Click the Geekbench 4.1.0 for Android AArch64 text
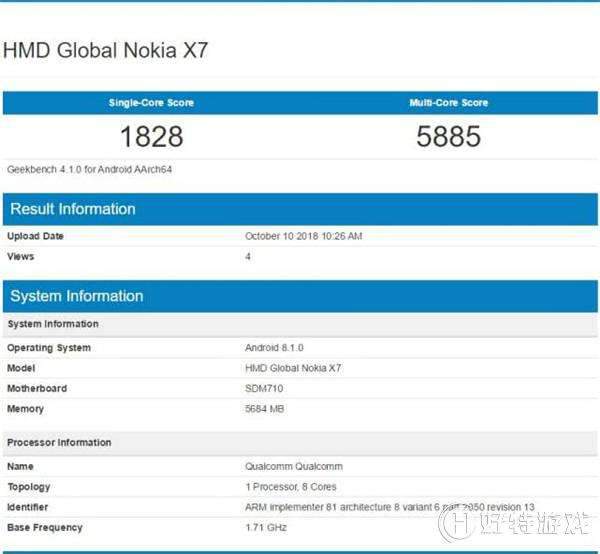The width and height of the screenshot is (600, 554). (x=90, y=169)
